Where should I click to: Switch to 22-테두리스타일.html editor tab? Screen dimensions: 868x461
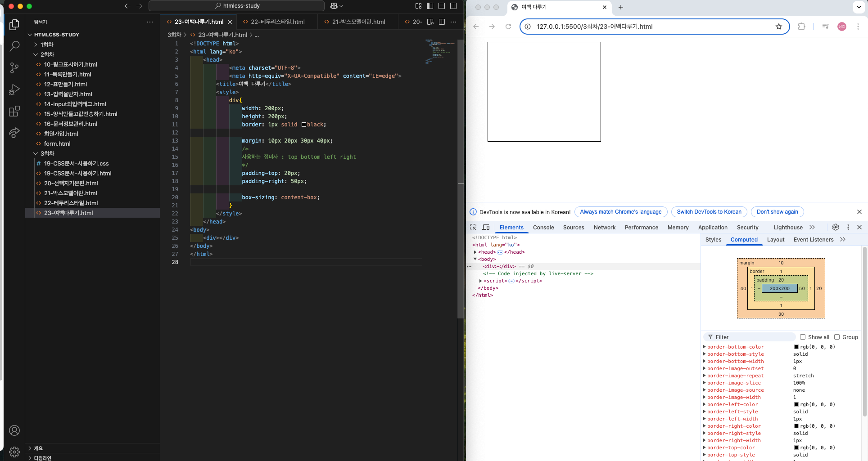tap(278, 22)
